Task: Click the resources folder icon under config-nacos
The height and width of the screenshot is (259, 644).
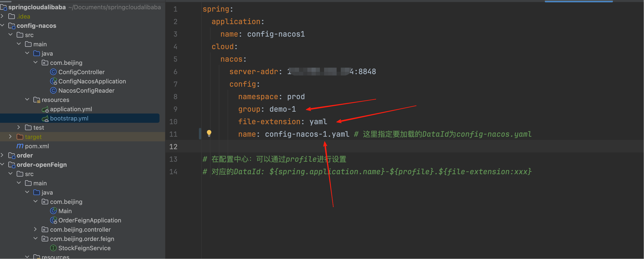Action: [37, 100]
